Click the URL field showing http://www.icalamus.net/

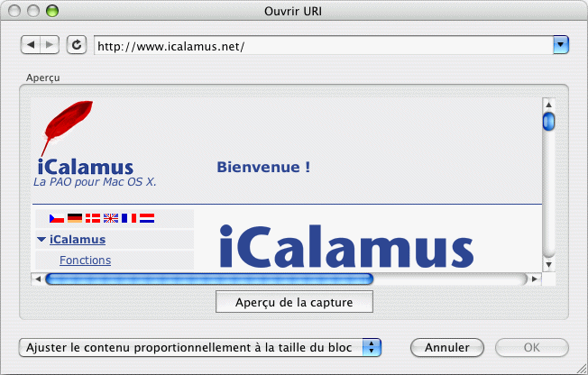pyautogui.click(x=324, y=45)
